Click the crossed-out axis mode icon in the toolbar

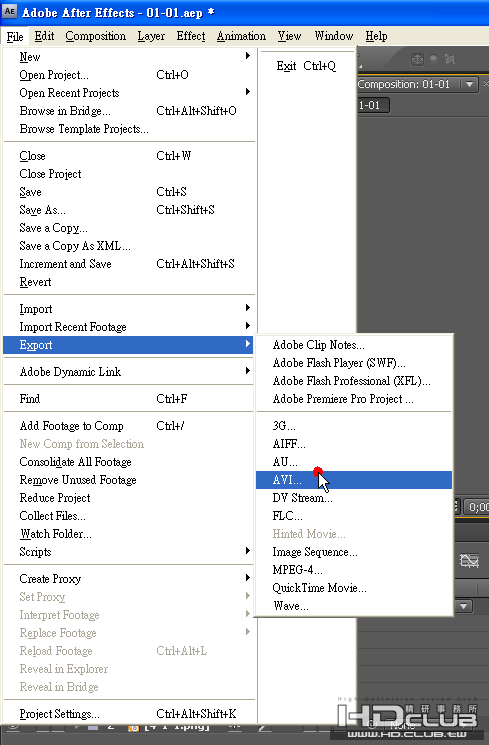(x=450, y=59)
